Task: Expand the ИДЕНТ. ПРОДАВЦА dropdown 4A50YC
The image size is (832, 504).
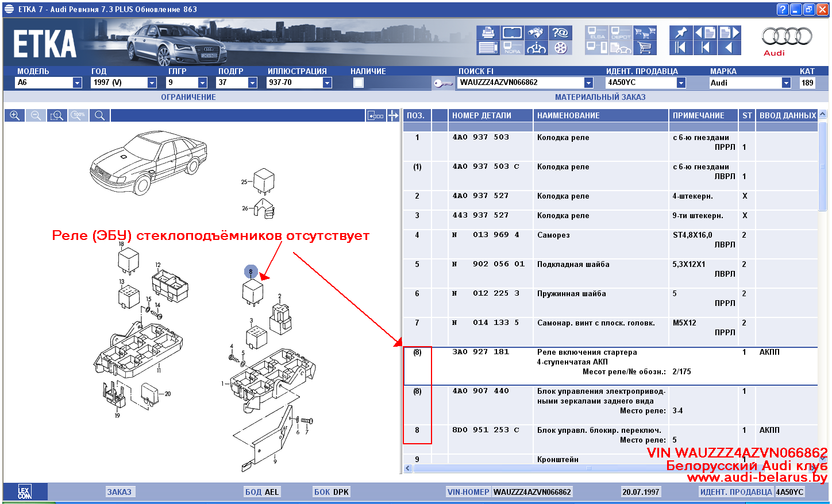Action: tap(681, 83)
